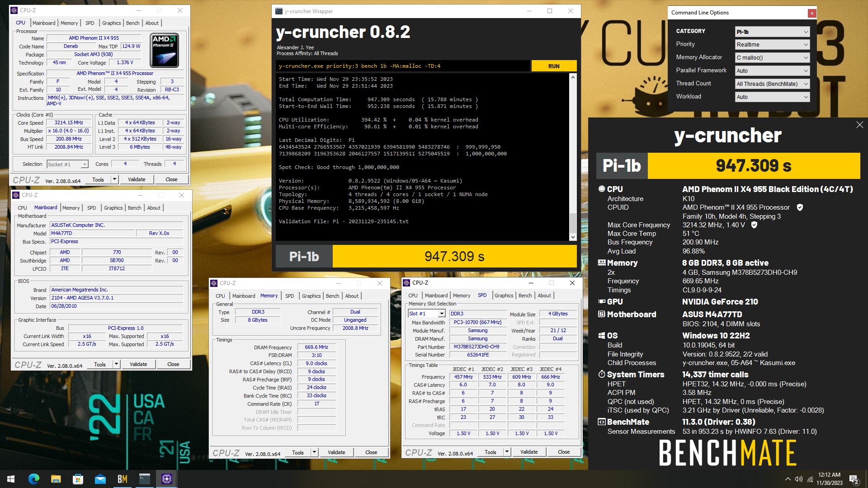Click the Core Speed 3214.15 MHz value

point(69,123)
